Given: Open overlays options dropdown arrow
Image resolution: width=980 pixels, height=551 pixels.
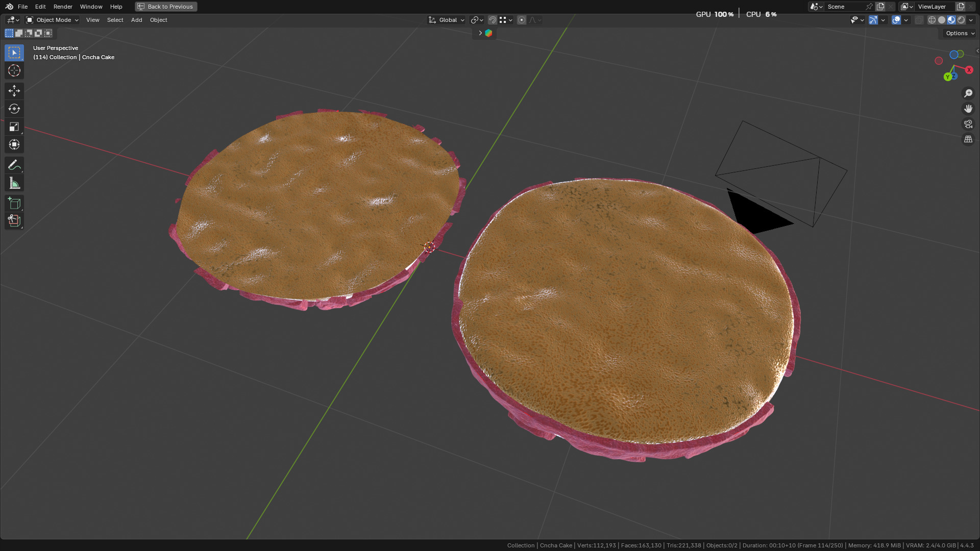Looking at the screenshot, I should [906, 20].
